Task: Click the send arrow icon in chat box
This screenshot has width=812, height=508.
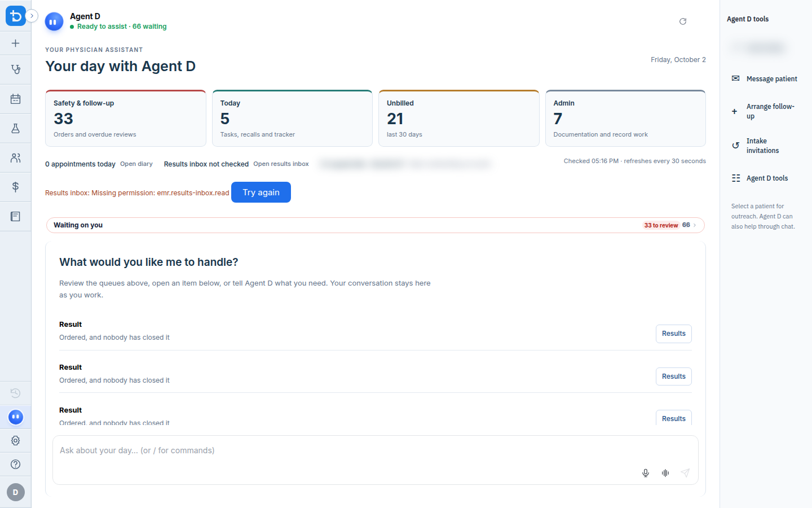Action: tap(685, 473)
